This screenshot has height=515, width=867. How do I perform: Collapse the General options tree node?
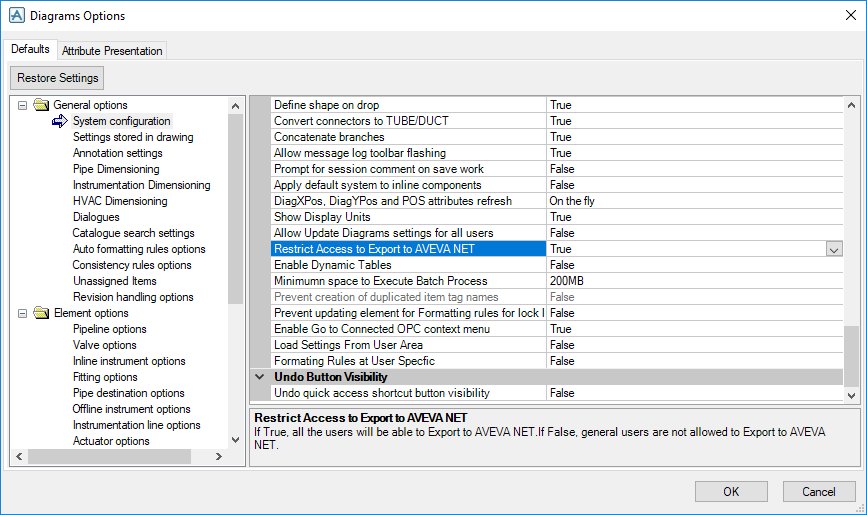click(x=22, y=105)
